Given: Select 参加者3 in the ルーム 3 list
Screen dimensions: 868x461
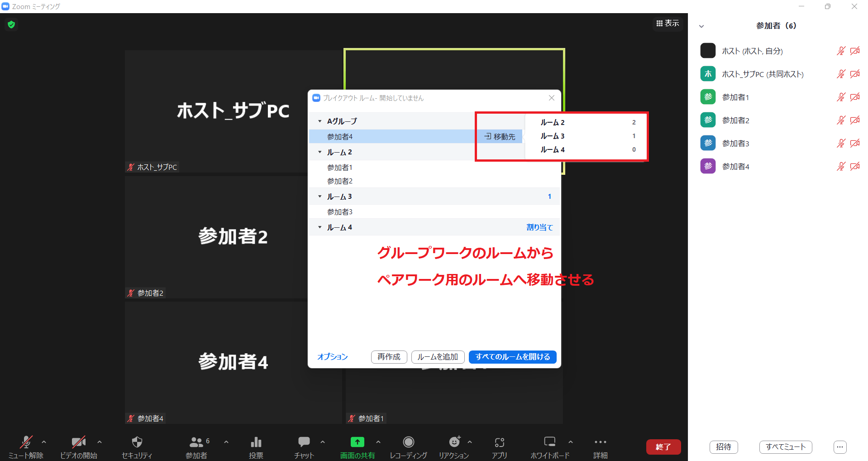Looking at the screenshot, I should pyautogui.click(x=340, y=212).
